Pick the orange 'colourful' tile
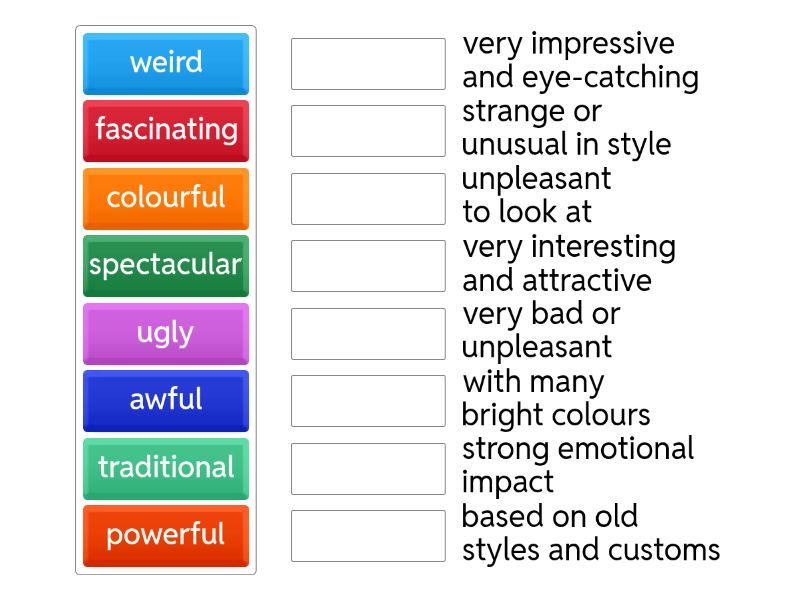The width and height of the screenshot is (800, 600). 166,198
